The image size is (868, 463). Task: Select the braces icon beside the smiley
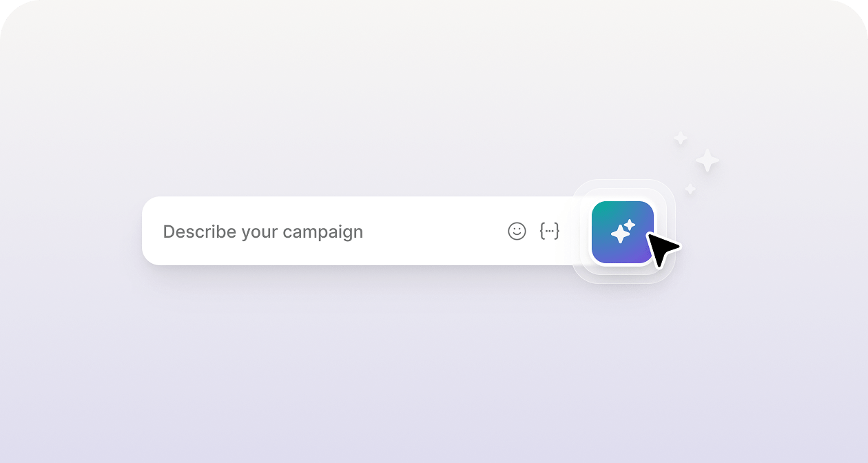tap(549, 231)
